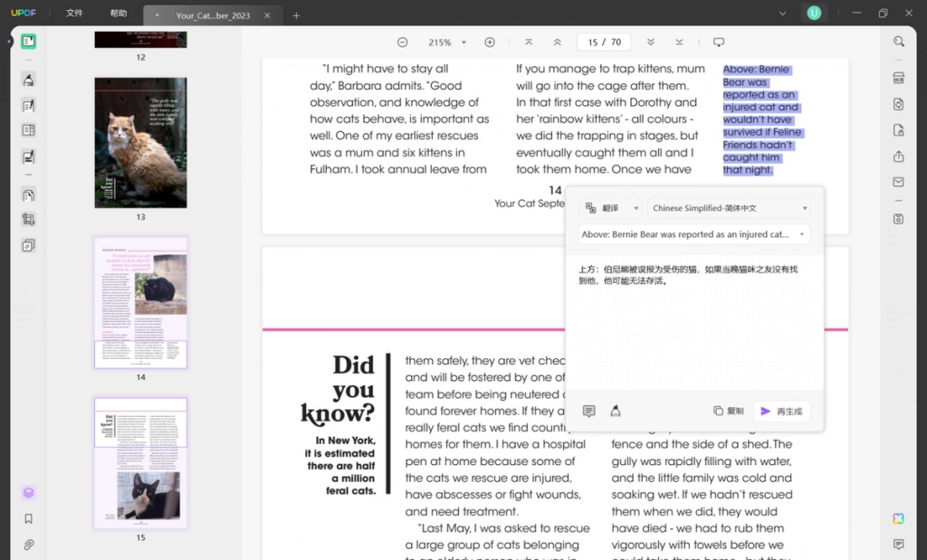The width and height of the screenshot is (927, 560).
Task: Open the share document icon
Action: [x=899, y=157]
